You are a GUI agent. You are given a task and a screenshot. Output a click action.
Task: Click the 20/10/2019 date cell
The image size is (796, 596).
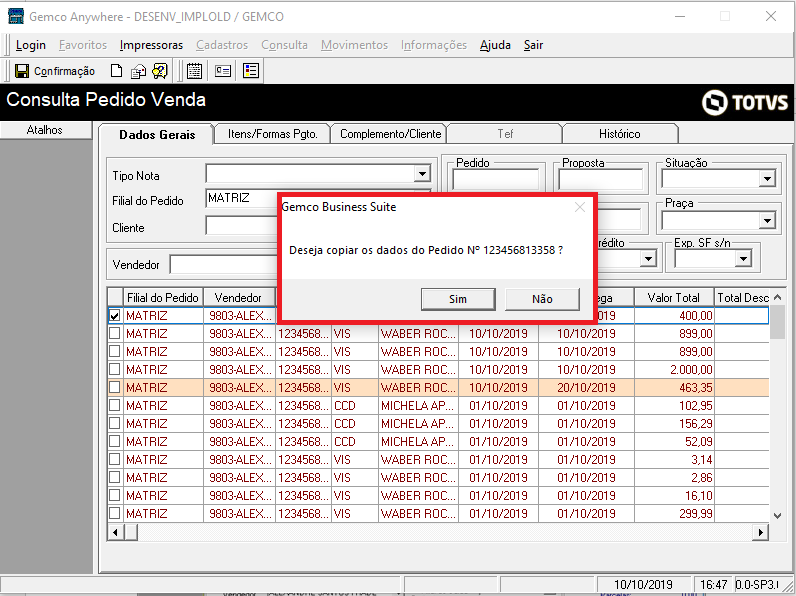586,387
